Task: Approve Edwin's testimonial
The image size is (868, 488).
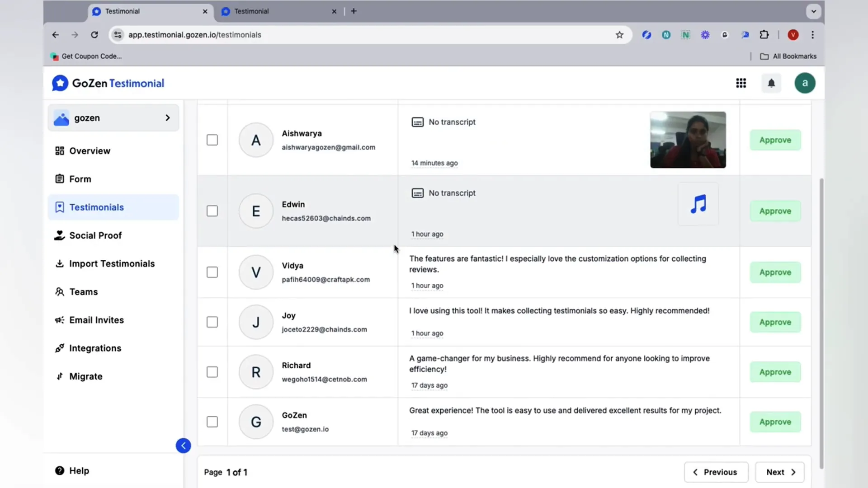Action: 775,211
